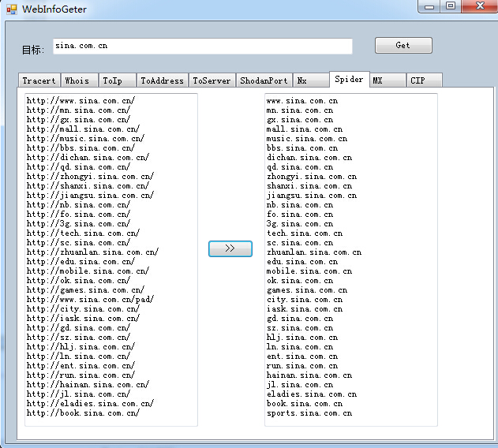Select URL http://gx.sina.com.cn/ in left list

(78, 120)
